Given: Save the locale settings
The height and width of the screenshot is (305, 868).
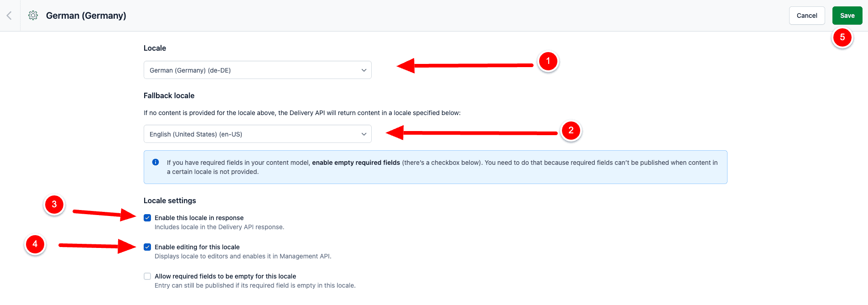Looking at the screenshot, I should 847,16.
